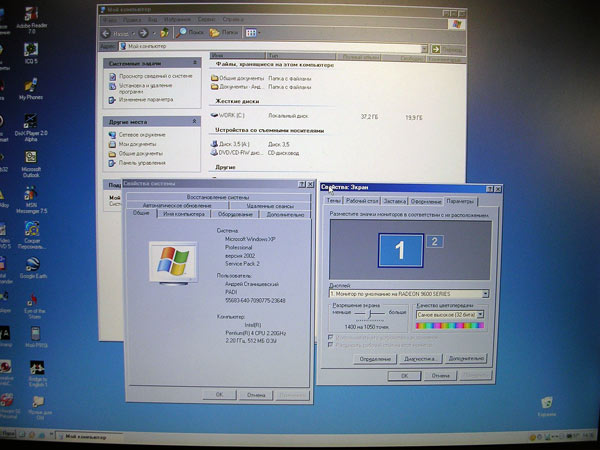Click the Views grid toolbar icon
This screenshot has height=450, width=600.
point(251,33)
